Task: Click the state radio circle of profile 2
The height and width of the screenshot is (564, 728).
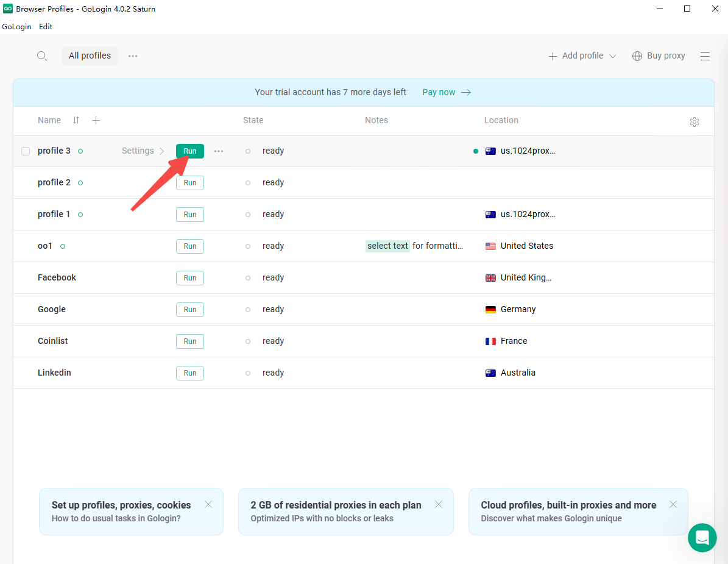Action: 248,183
